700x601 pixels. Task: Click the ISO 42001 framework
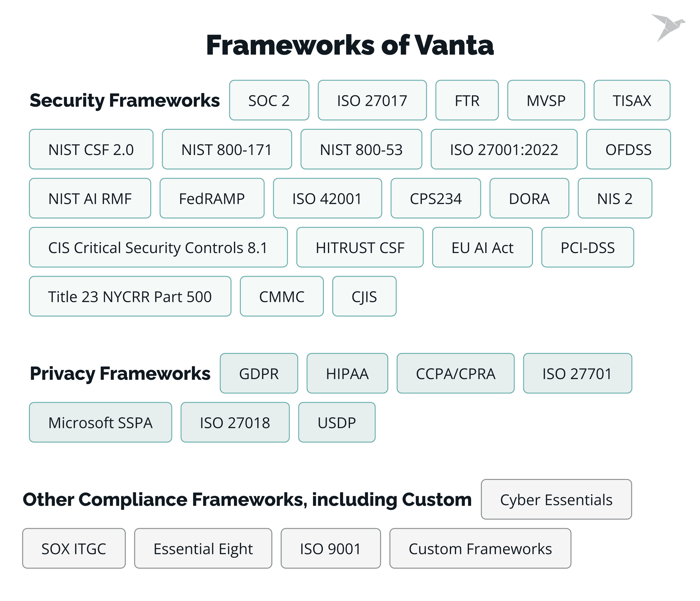(327, 199)
